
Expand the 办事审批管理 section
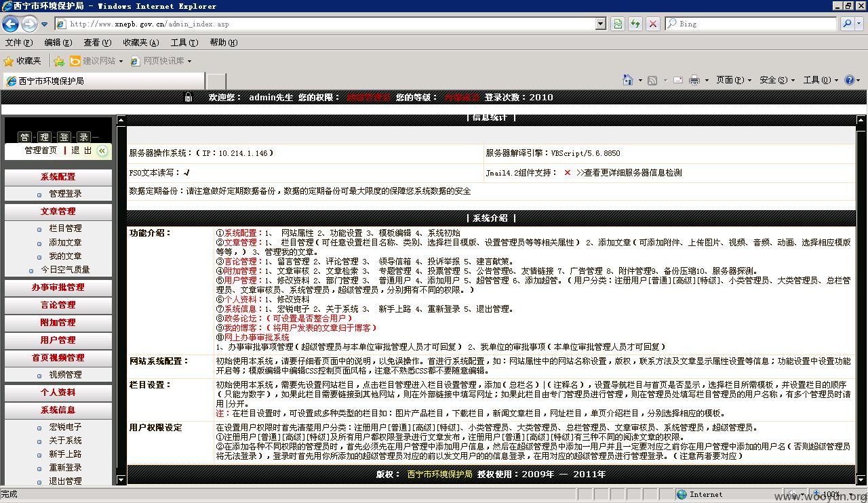pyautogui.click(x=58, y=287)
